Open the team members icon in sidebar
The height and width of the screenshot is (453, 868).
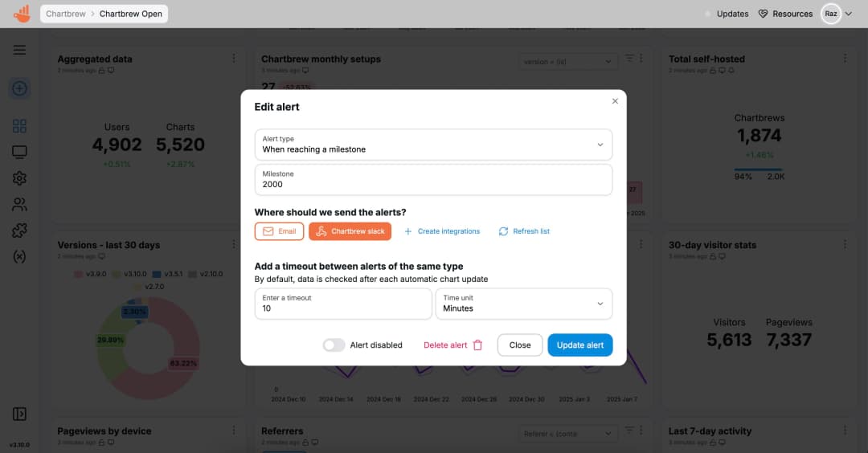(19, 205)
